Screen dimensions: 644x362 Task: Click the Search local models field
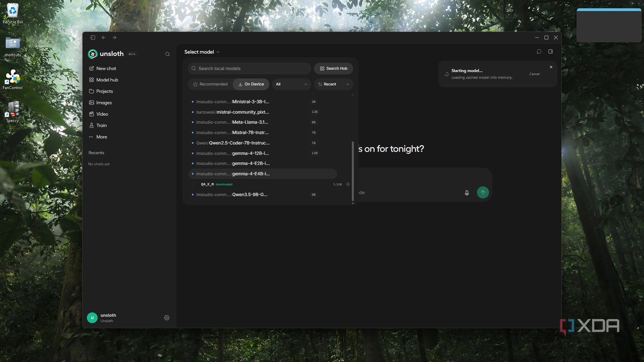pyautogui.click(x=249, y=68)
